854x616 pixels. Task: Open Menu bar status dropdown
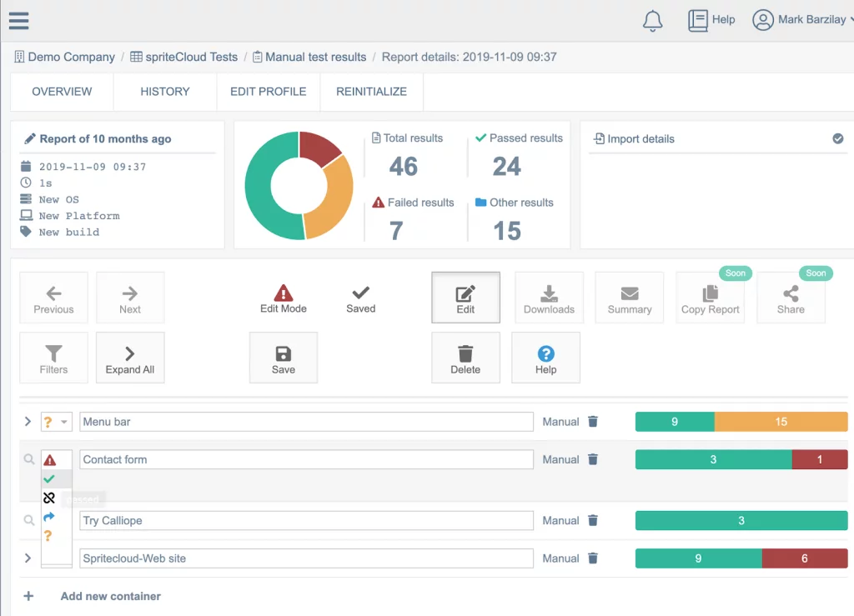click(x=57, y=422)
